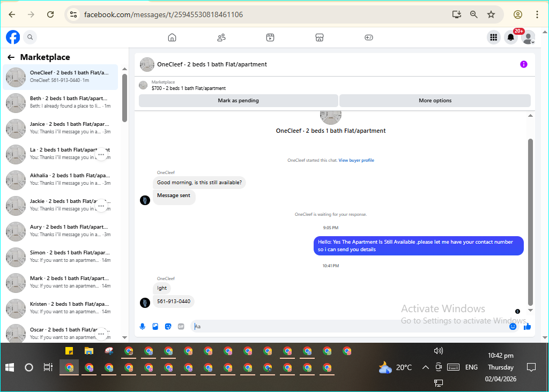Open the Friends icon in top nav

click(221, 37)
